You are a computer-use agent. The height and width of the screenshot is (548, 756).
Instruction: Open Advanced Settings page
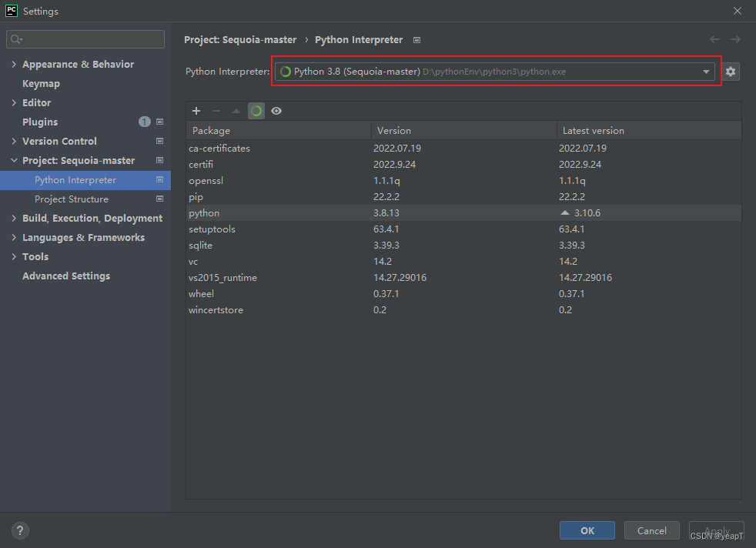click(x=66, y=276)
